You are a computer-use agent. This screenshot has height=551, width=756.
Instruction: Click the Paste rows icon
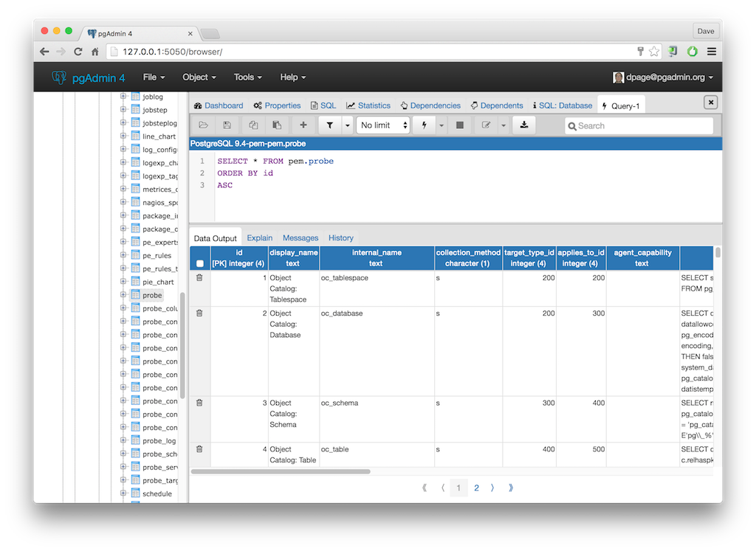[x=277, y=125]
